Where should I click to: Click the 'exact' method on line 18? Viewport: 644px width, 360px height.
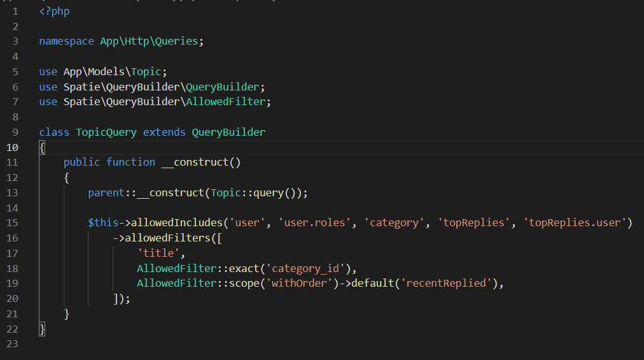(x=244, y=268)
